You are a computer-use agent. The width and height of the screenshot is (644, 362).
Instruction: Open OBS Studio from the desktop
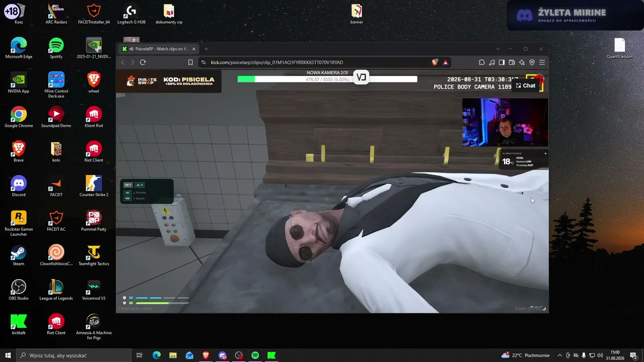[19, 290]
